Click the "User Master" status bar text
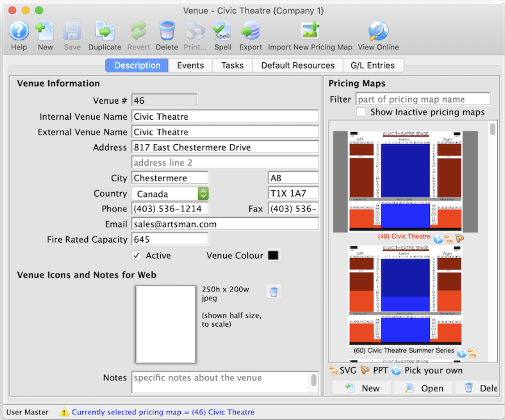Screen dimensions: 505x420 [x=27, y=412]
